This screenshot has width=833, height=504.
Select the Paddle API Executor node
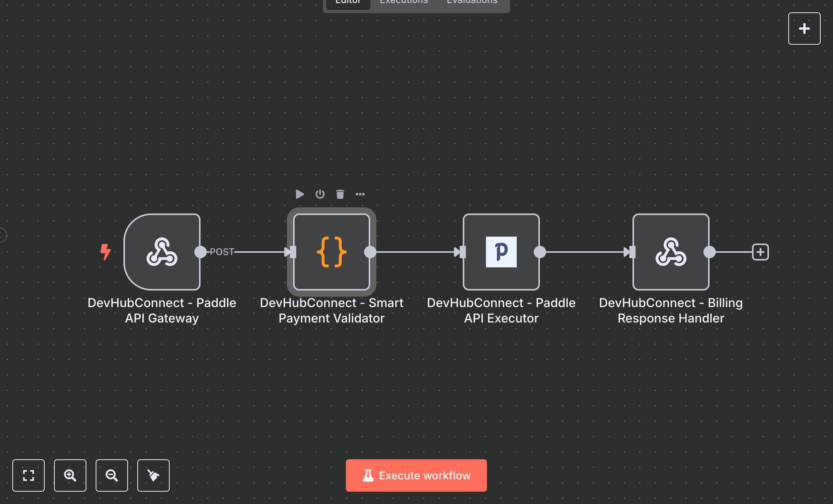coord(501,252)
